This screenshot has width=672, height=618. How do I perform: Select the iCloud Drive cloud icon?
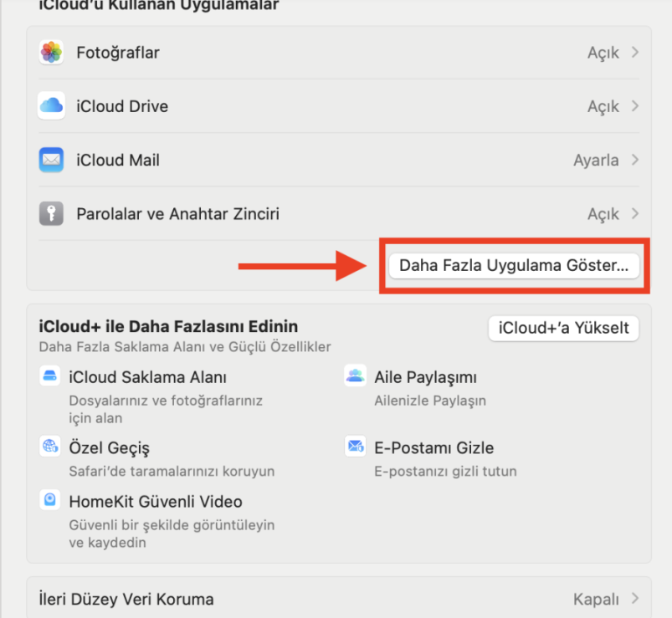pyautogui.click(x=53, y=106)
